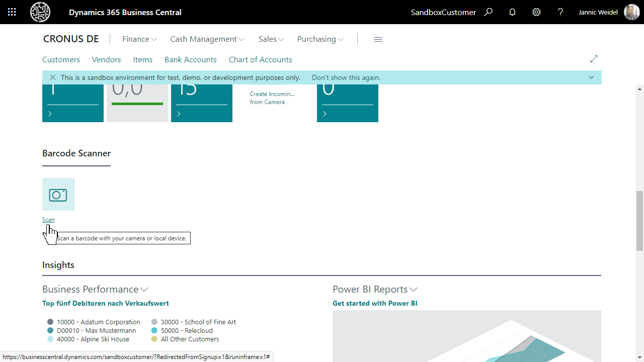Expand the Finance menu

[139, 39]
